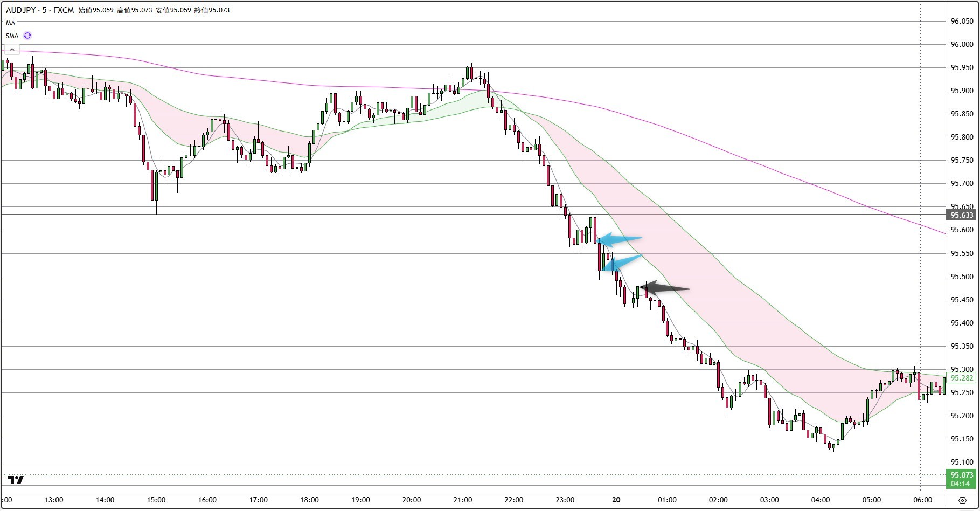Click the TradingView logo in the chart corner
Image resolution: width=980 pixels, height=511 pixels.
coord(16,480)
